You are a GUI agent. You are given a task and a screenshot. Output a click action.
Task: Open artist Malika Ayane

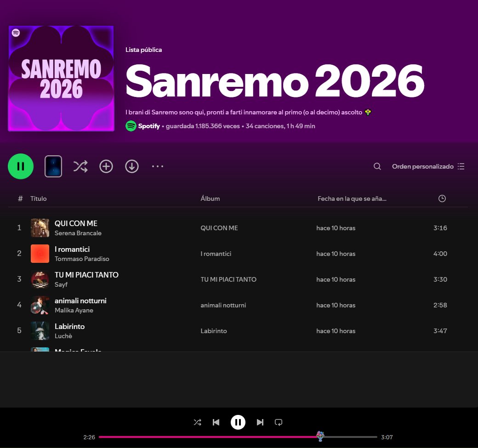coord(74,310)
